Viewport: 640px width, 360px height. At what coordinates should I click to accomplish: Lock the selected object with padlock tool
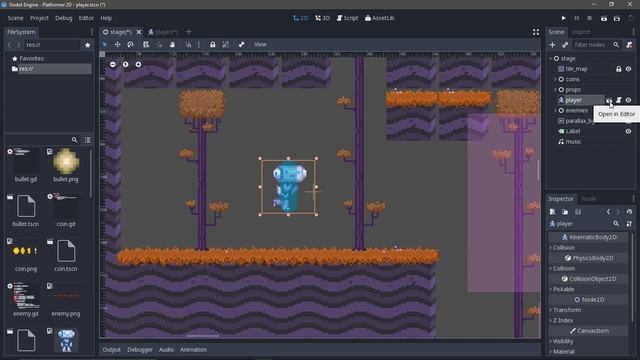213,44
